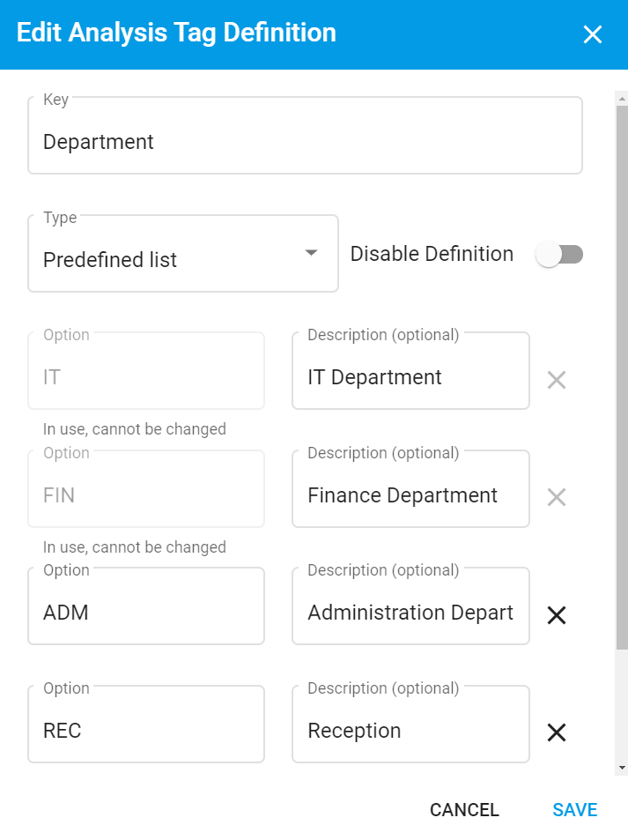Click the remove icon beside IT Department description
628x840 pixels.
(556, 380)
